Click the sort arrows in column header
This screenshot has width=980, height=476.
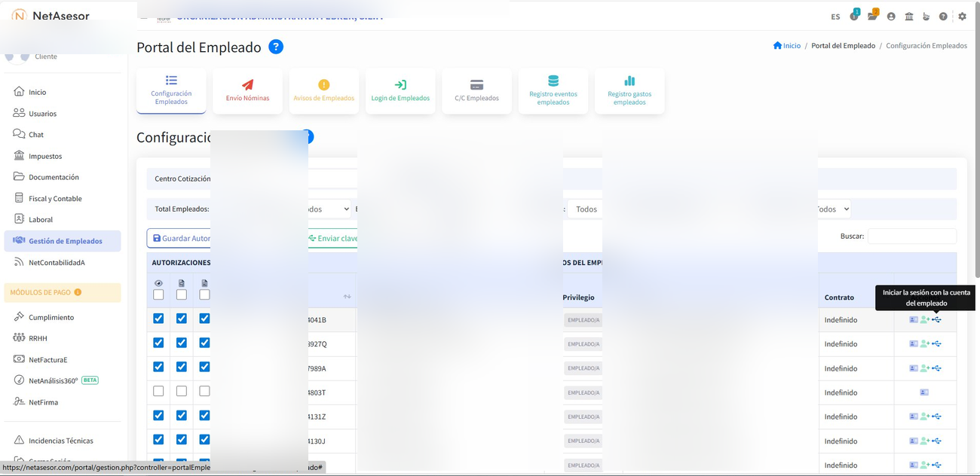click(347, 297)
